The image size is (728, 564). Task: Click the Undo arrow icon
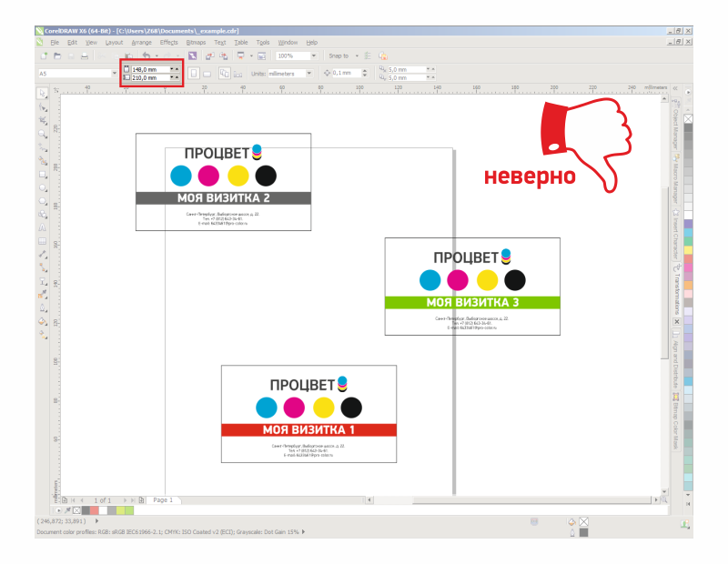coord(147,55)
